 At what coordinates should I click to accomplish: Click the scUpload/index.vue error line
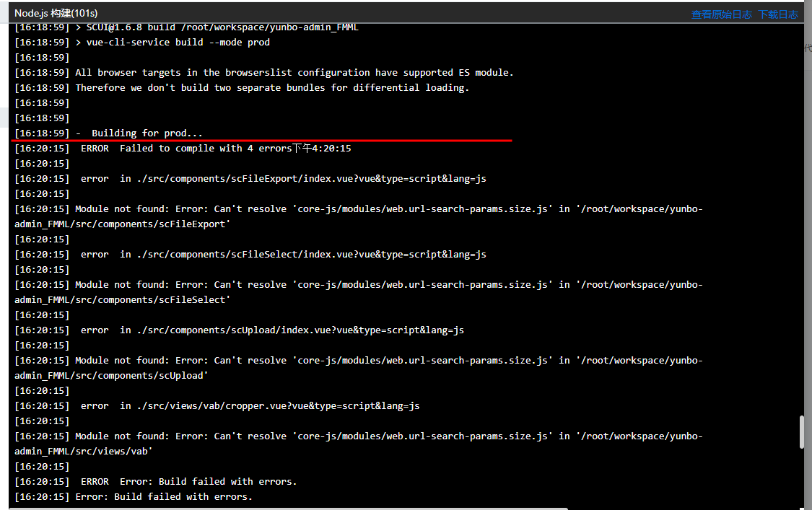239,330
